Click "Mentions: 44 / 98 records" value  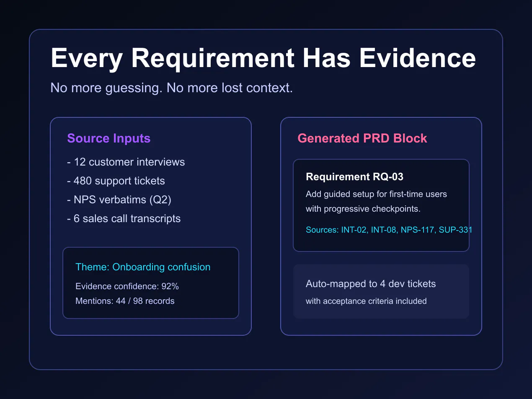coord(125,301)
